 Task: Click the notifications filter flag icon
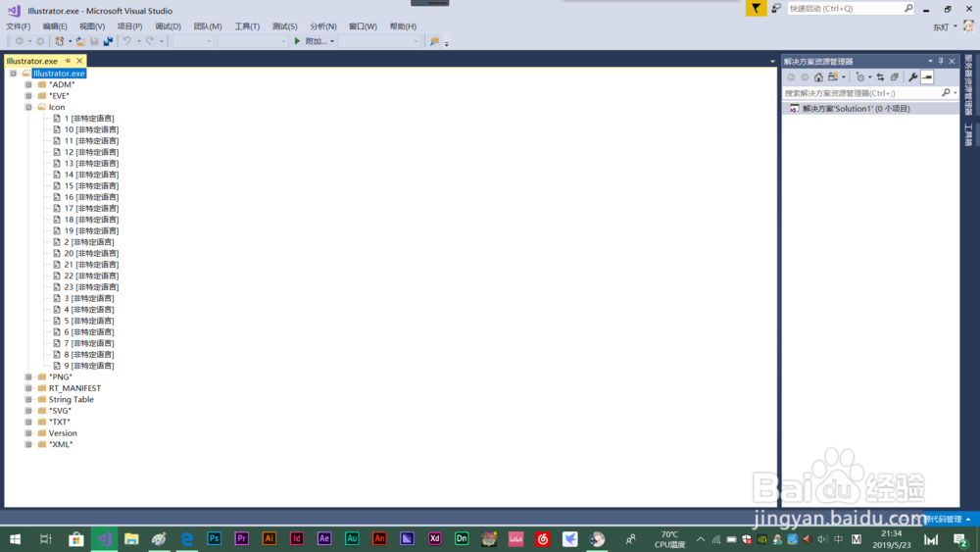[757, 8]
